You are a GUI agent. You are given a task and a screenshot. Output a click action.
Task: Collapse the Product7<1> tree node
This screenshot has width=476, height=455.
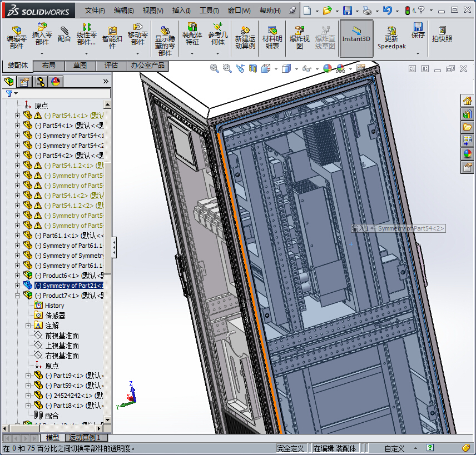click(17, 296)
